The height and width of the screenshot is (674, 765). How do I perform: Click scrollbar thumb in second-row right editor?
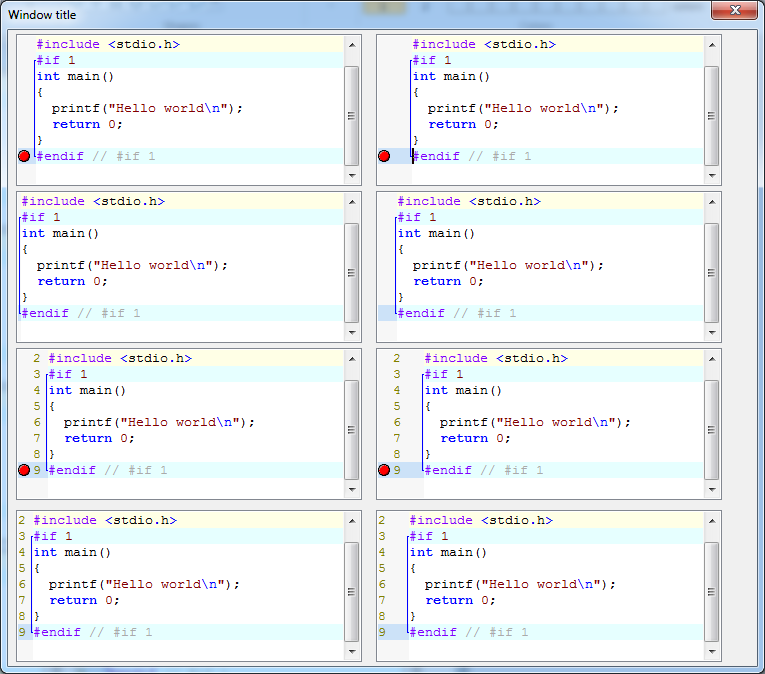coord(711,272)
